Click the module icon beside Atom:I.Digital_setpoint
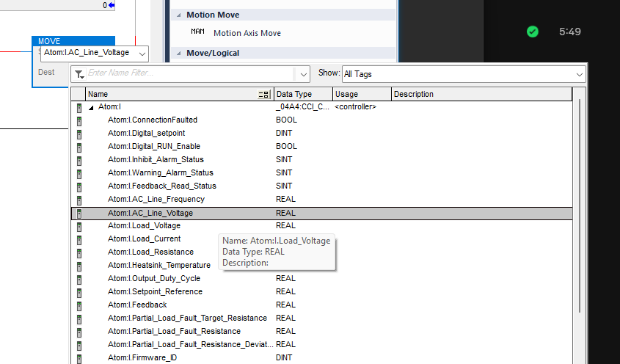Viewport: 620px width, 364px height. pyautogui.click(x=79, y=134)
